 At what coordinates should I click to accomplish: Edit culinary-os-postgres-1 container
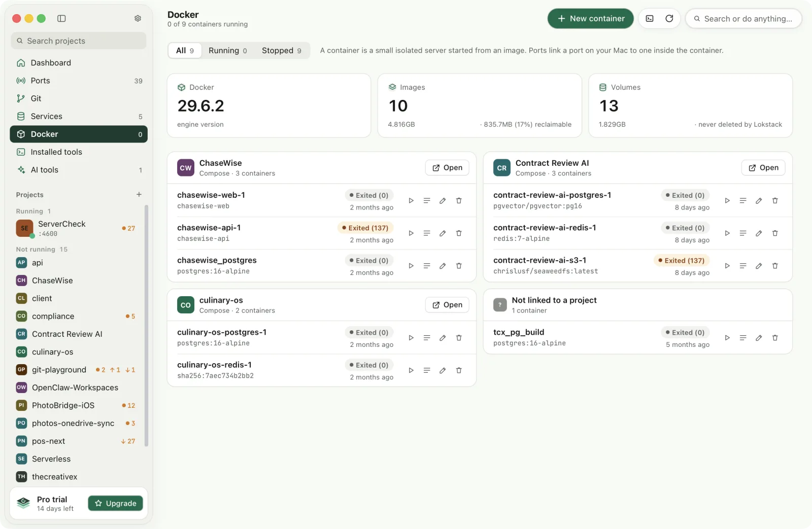(x=443, y=338)
